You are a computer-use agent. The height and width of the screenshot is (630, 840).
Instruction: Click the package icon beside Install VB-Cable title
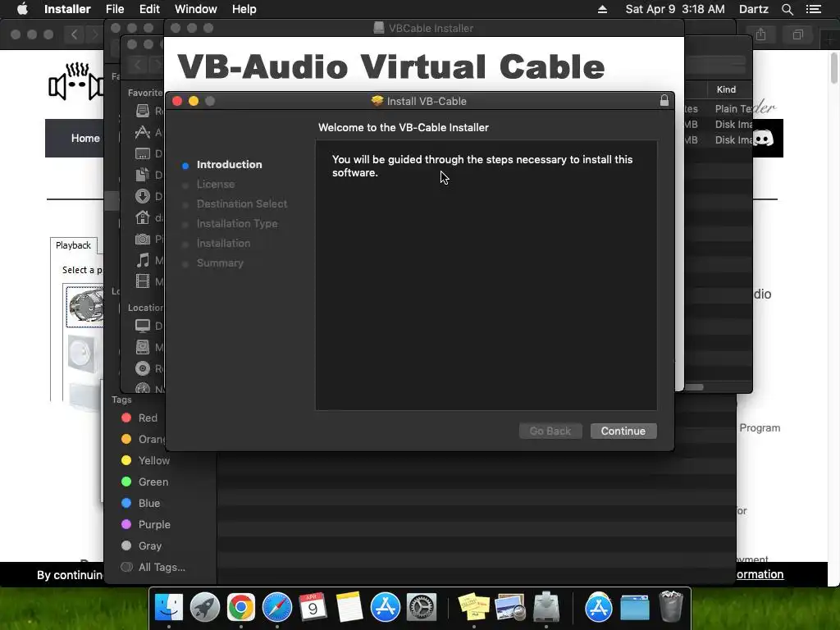click(377, 101)
